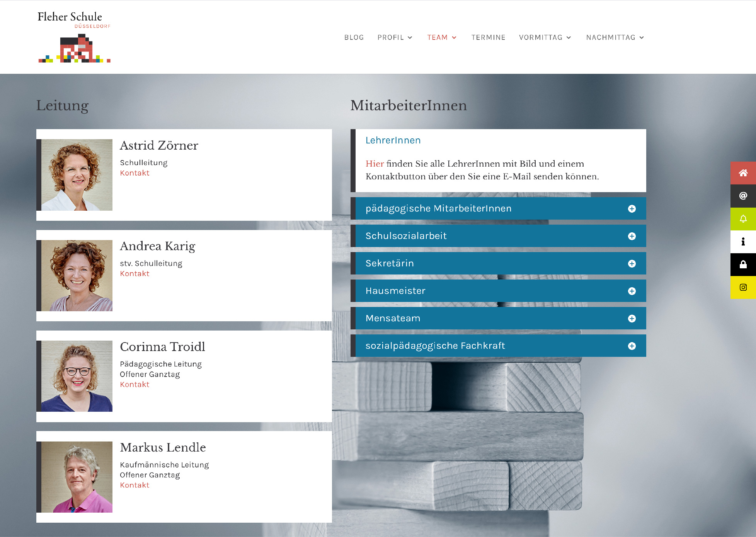Open the NACHMITTAG dropdown menu
The height and width of the screenshot is (537, 756).
point(615,38)
